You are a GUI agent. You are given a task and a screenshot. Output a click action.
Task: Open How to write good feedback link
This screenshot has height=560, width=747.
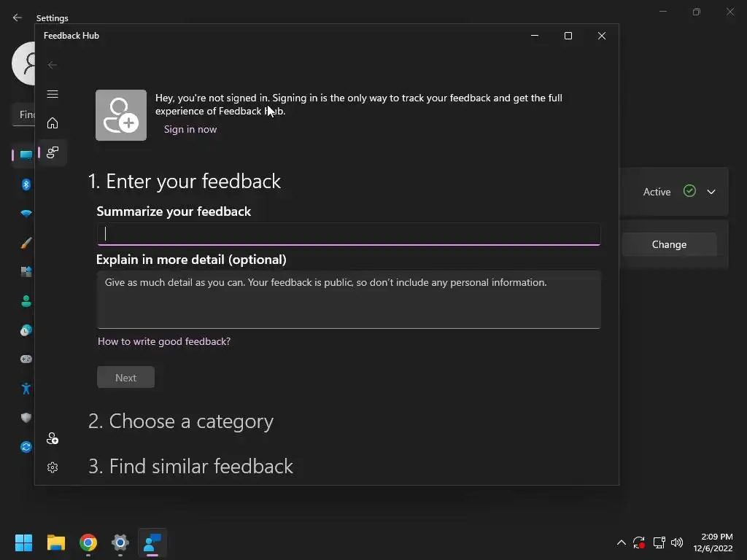pyautogui.click(x=164, y=341)
